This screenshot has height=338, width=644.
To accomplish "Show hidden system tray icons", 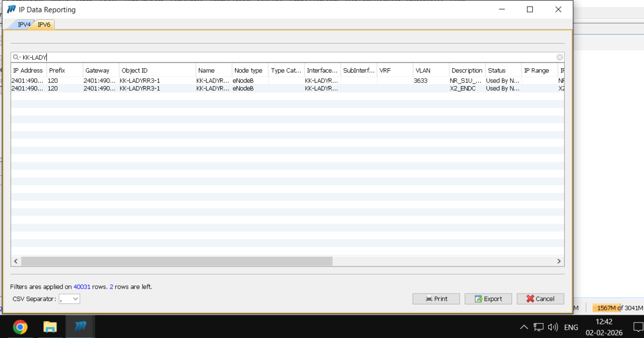I will [x=524, y=327].
